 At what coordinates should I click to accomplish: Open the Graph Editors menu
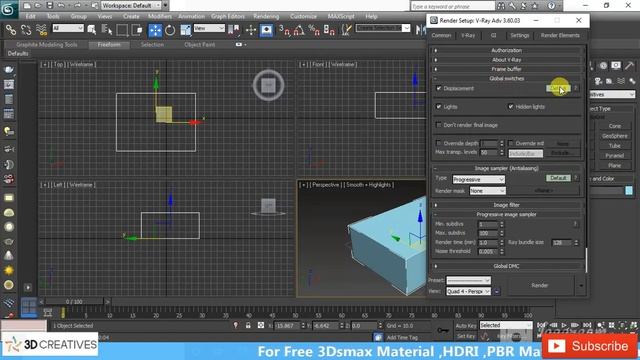(228, 16)
